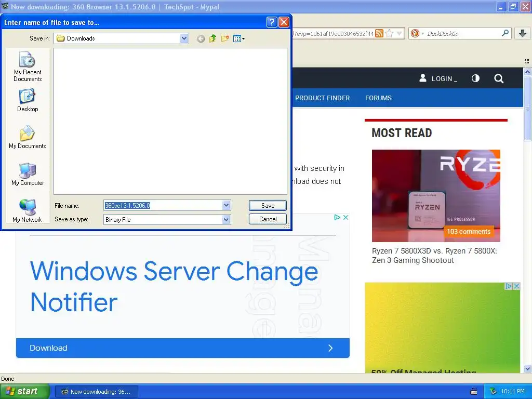Select My Computer in places bar

[x=28, y=175]
